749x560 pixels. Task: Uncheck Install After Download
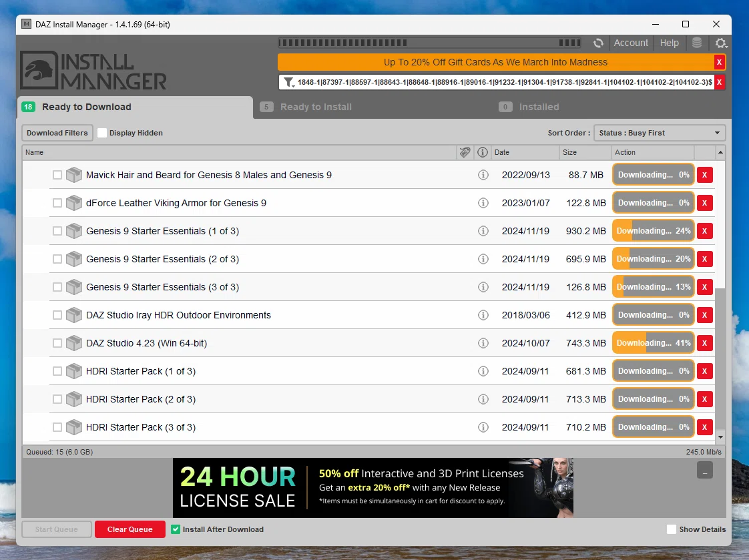(x=176, y=529)
